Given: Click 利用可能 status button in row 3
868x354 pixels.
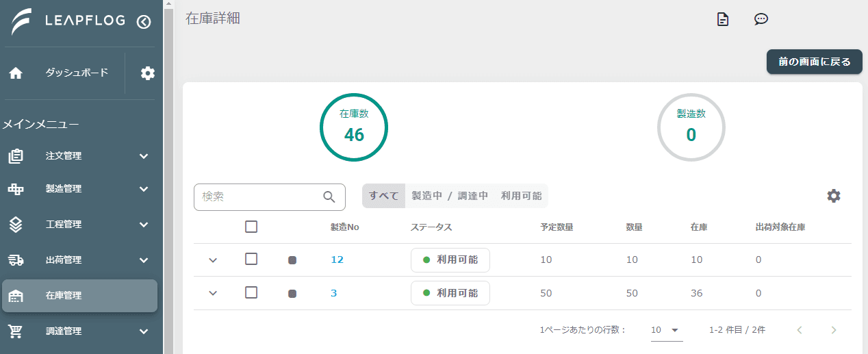Looking at the screenshot, I should click(x=450, y=293).
